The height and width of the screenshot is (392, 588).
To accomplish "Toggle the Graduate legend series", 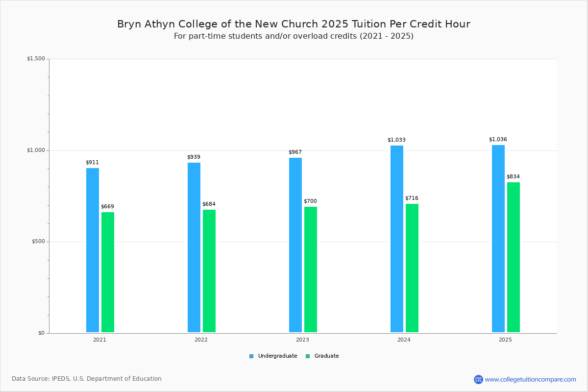I will [322, 356].
